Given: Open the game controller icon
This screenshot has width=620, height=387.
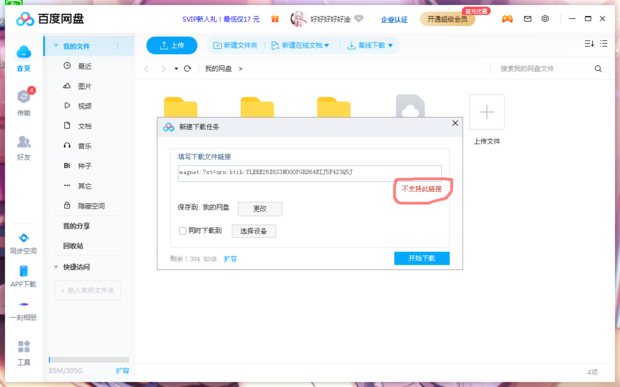Looking at the screenshot, I should [x=507, y=19].
